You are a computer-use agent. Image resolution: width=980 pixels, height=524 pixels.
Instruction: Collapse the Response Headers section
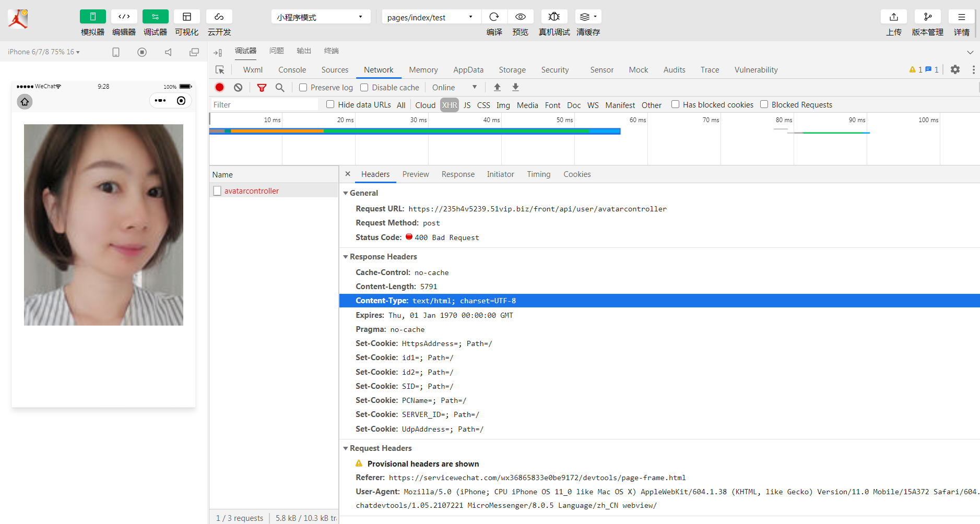click(x=346, y=257)
